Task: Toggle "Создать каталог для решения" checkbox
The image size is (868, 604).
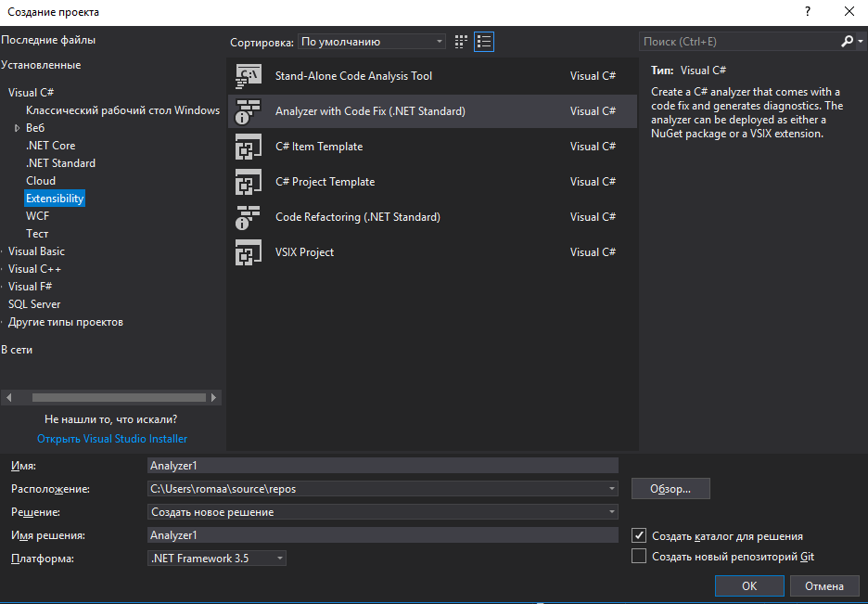Action: pyautogui.click(x=639, y=535)
